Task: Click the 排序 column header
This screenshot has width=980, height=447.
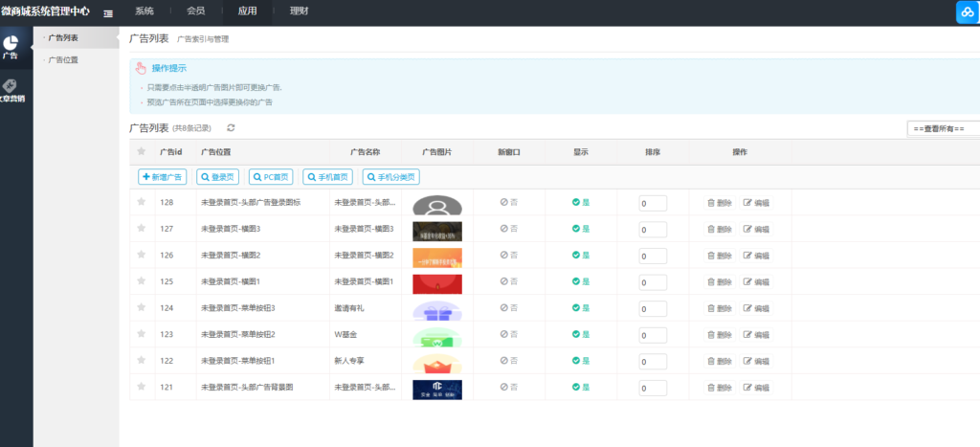Action: coord(653,152)
